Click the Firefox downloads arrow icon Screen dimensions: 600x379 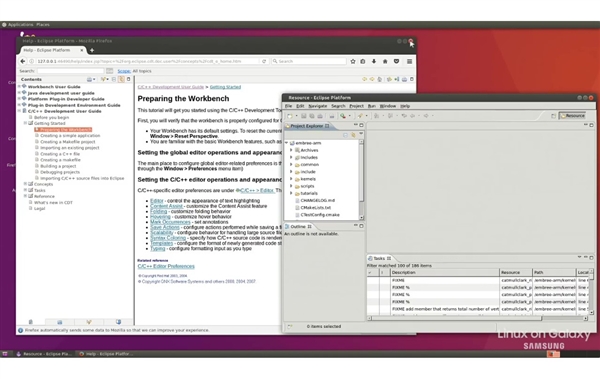click(374, 61)
